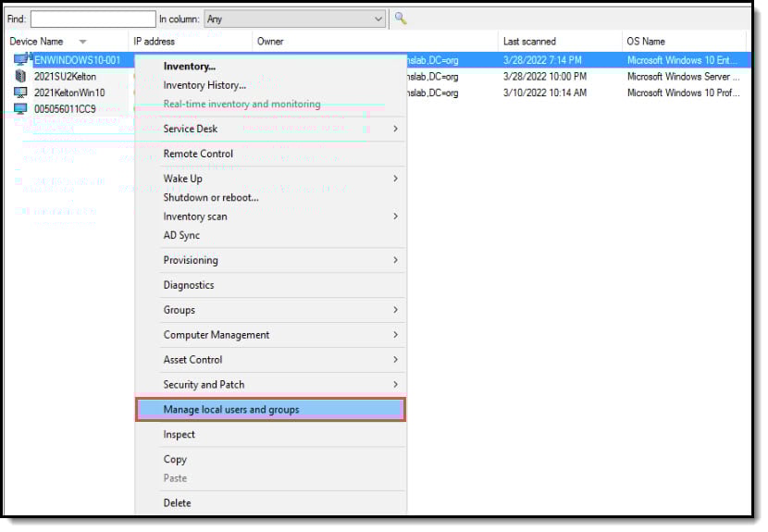Image resolution: width=768 pixels, height=532 pixels.
Task: Click the Microsoft Windows 10 Ent OS cell
Action: tap(682, 60)
